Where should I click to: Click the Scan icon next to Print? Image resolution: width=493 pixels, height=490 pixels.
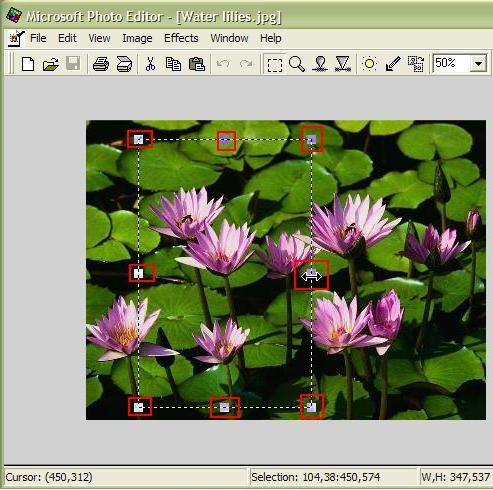[x=124, y=64]
